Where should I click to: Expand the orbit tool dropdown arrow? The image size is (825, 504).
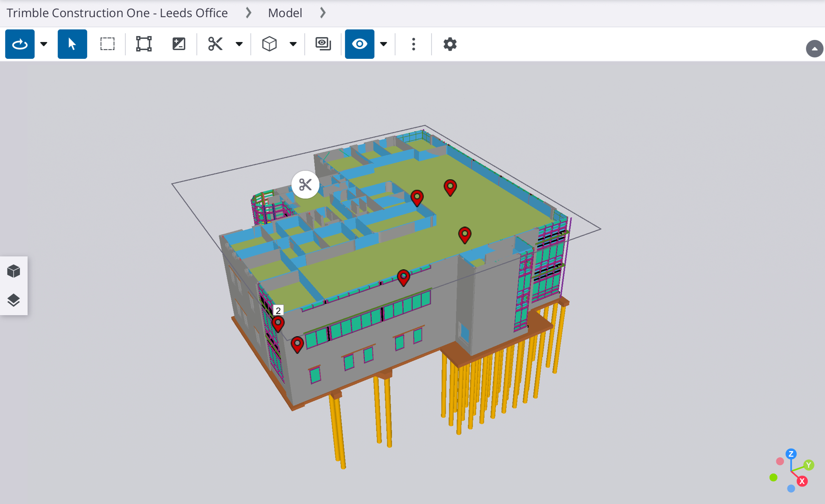point(44,44)
